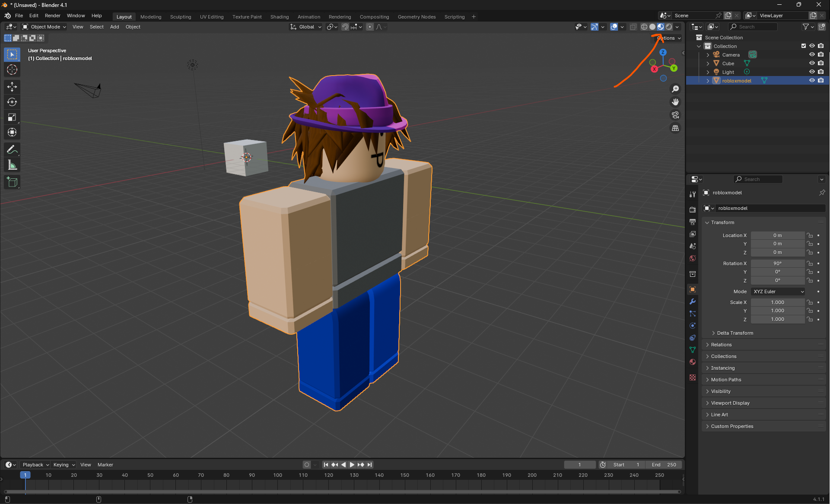The width and height of the screenshot is (830, 504).
Task: Switch to the Geometry Nodes workspace tab
Action: coord(417,17)
